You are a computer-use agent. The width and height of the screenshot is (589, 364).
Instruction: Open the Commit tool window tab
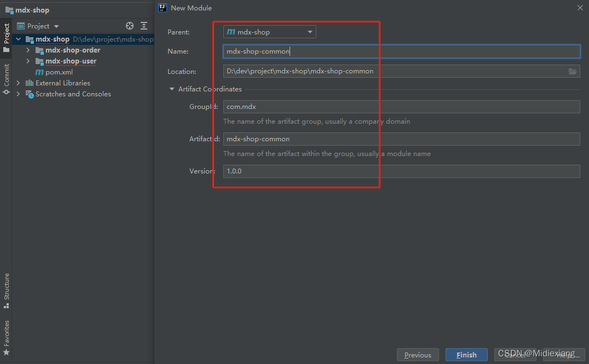(x=7, y=79)
